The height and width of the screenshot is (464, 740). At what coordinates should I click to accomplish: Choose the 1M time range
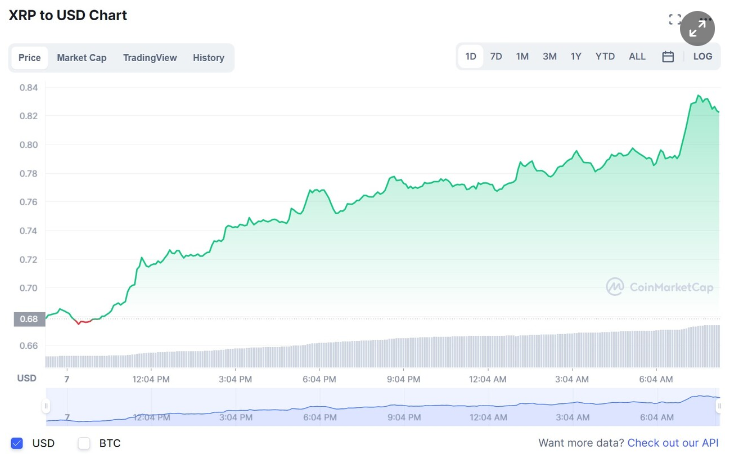coord(522,57)
